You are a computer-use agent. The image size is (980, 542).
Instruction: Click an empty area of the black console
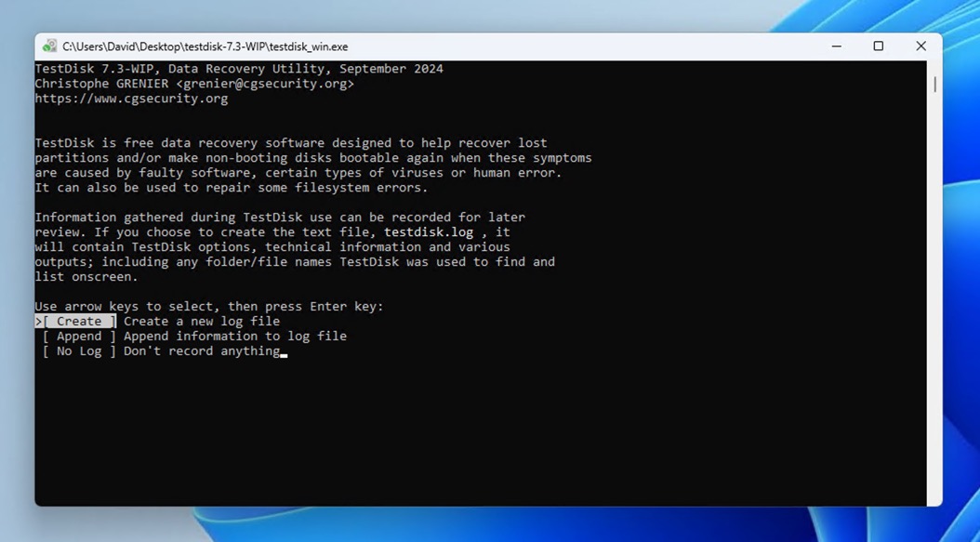[465, 428]
